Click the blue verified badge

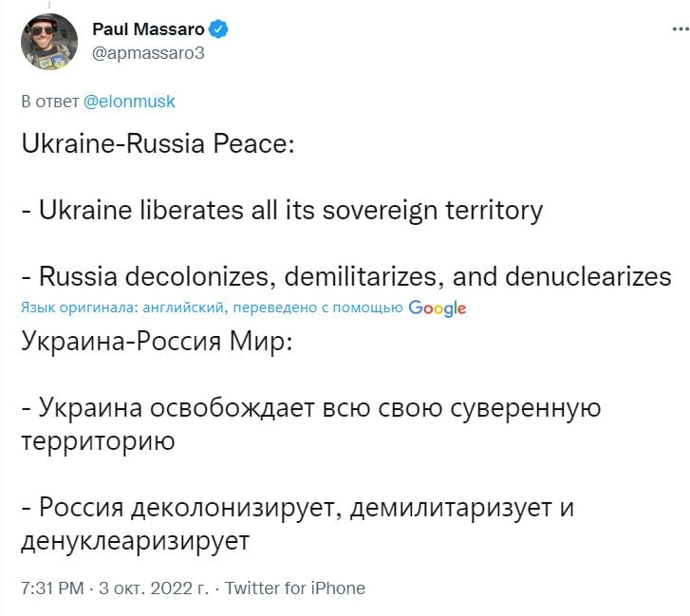[x=217, y=29]
